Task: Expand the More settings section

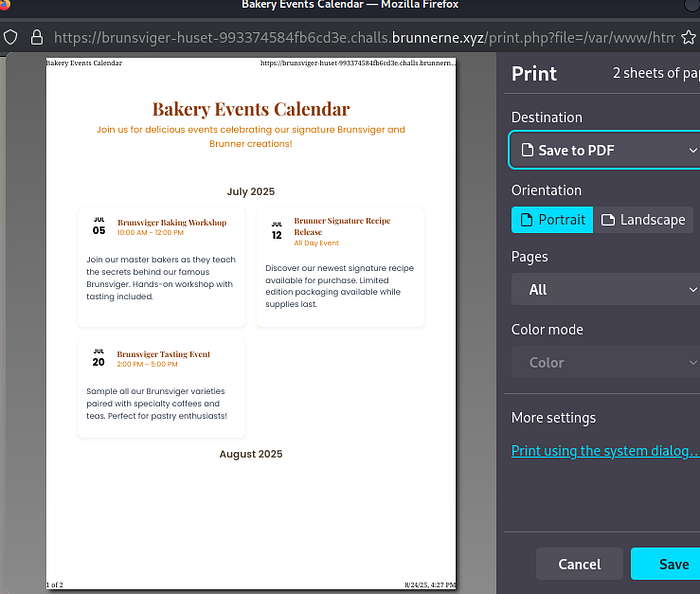Action: coord(553,417)
